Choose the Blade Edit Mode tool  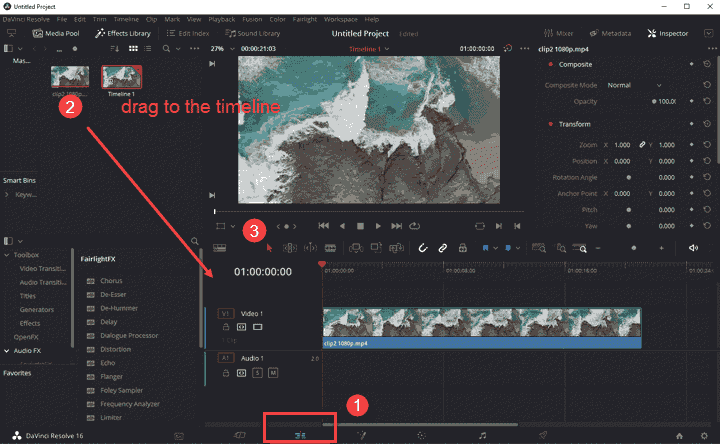(330, 248)
